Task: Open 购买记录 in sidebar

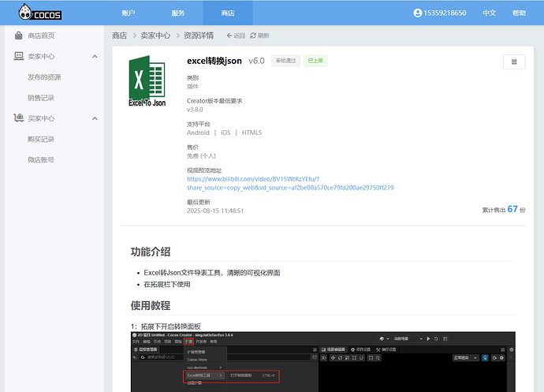Action: 41,140
